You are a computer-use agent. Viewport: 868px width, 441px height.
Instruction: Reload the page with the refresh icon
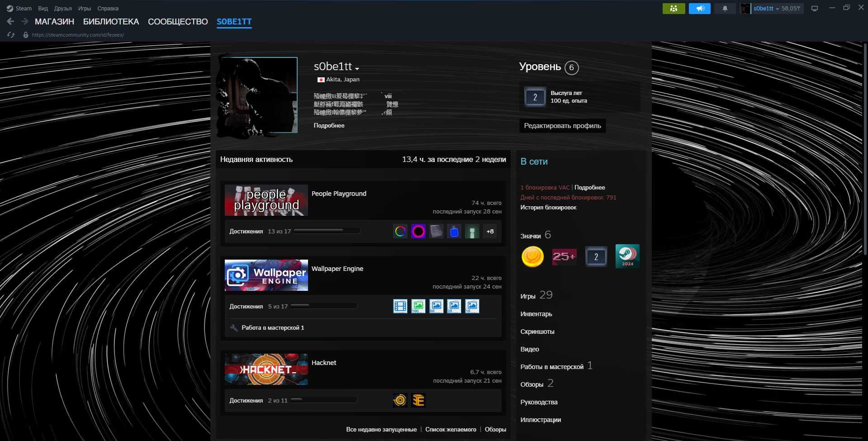coord(11,35)
